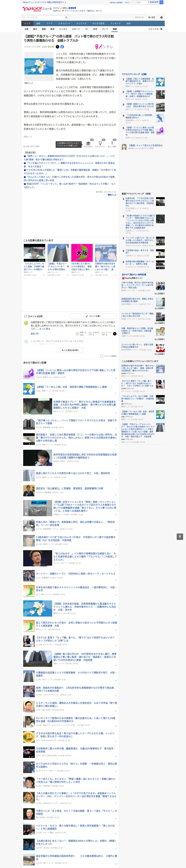Screen dimensions: 186x868
Task: Open the 大阪 pink thumbnail story
Action: click(x=82, y=253)
